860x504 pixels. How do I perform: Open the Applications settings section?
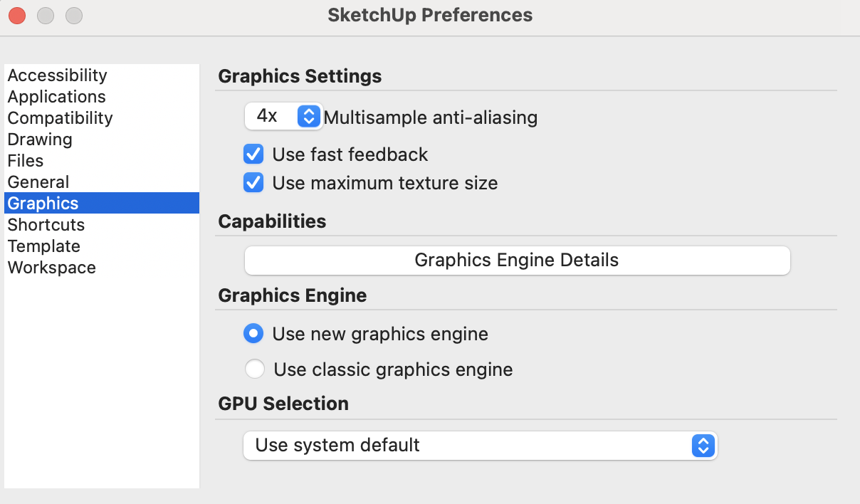(56, 96)
